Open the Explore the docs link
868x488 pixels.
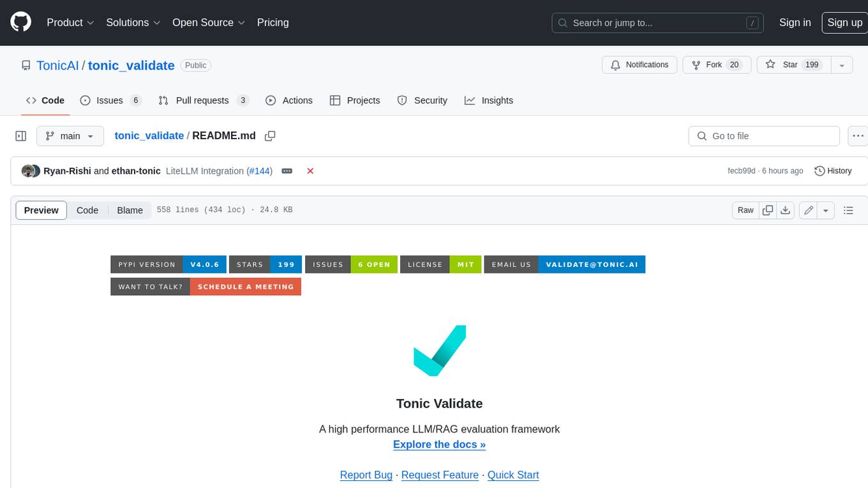tap(439, 445)
